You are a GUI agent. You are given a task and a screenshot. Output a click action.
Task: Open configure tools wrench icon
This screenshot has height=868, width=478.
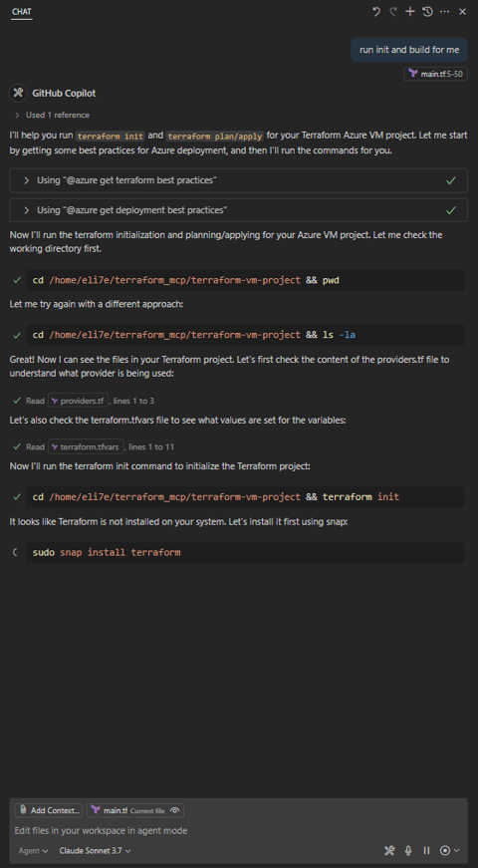tap(389, 850)
